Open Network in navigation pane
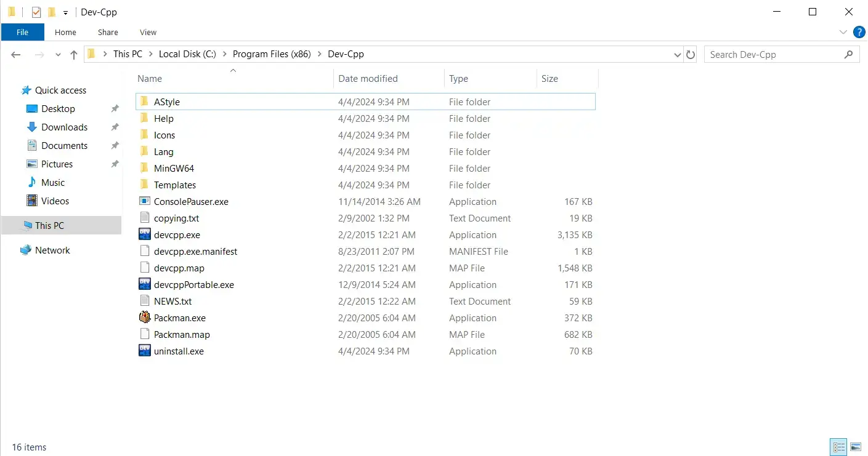This screenshot has width=868, height=456. pyautogui.click(x=52, y=250)
